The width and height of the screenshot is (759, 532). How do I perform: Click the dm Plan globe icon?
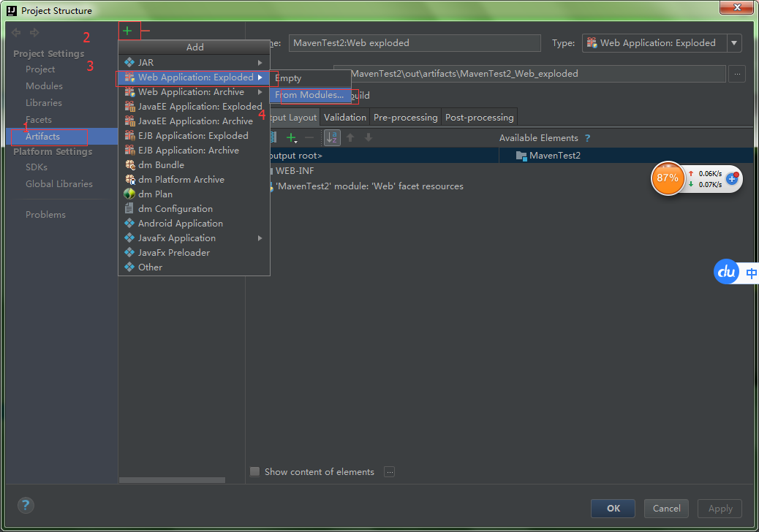(x=129, y=194)
